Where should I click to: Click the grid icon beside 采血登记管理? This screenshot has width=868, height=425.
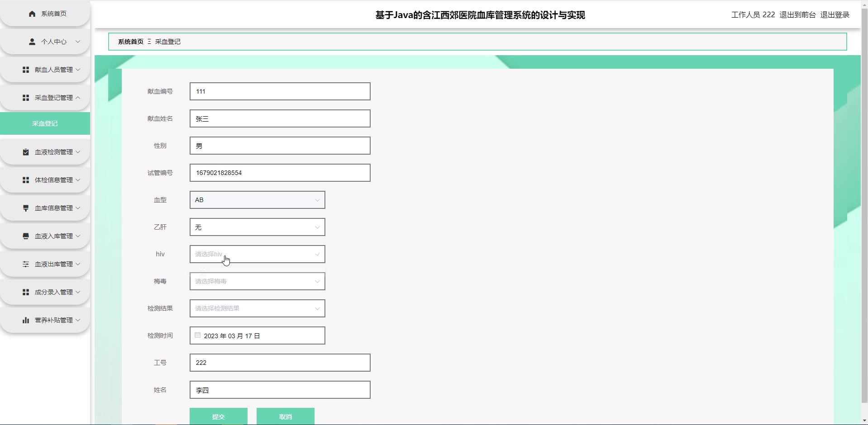(x=26, y=98)
